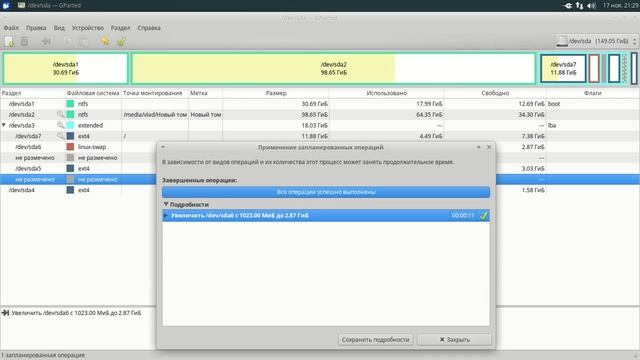Viewport: 640px width, 360px height.
Task: Open the Файл menu
Action: click(11, 28)
